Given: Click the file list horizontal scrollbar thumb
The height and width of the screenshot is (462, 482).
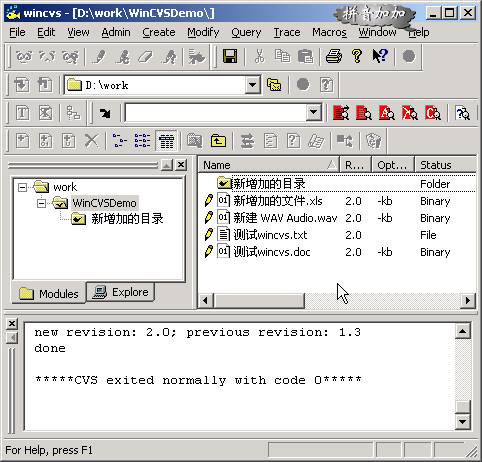Looking at the screenshot, I should [x=259, y=301].
